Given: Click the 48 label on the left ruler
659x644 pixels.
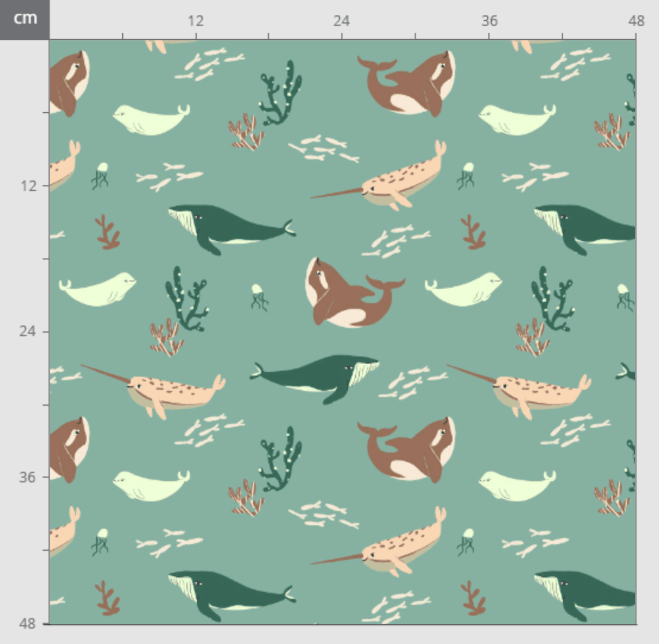Looking at the screenshot, I should 28,624.
